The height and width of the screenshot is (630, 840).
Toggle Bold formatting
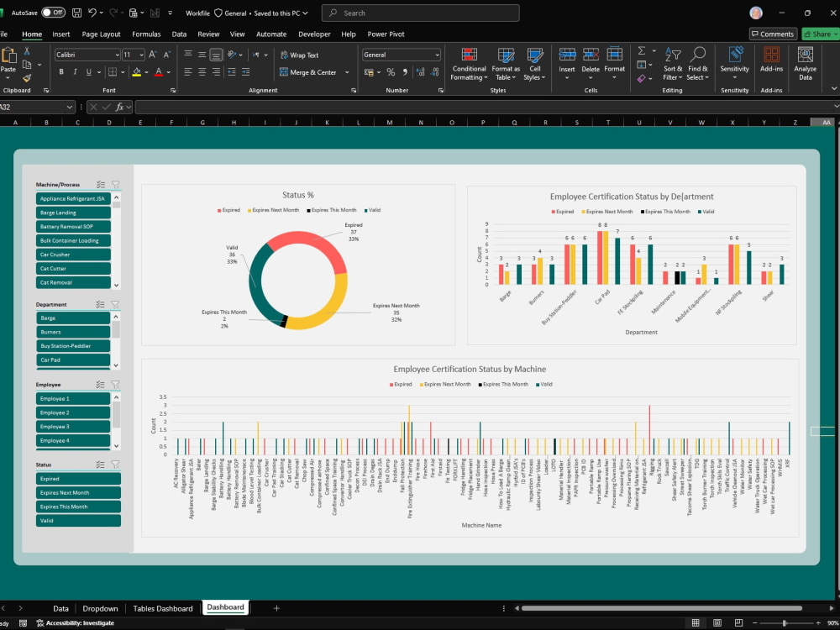[x=61, y=71]
